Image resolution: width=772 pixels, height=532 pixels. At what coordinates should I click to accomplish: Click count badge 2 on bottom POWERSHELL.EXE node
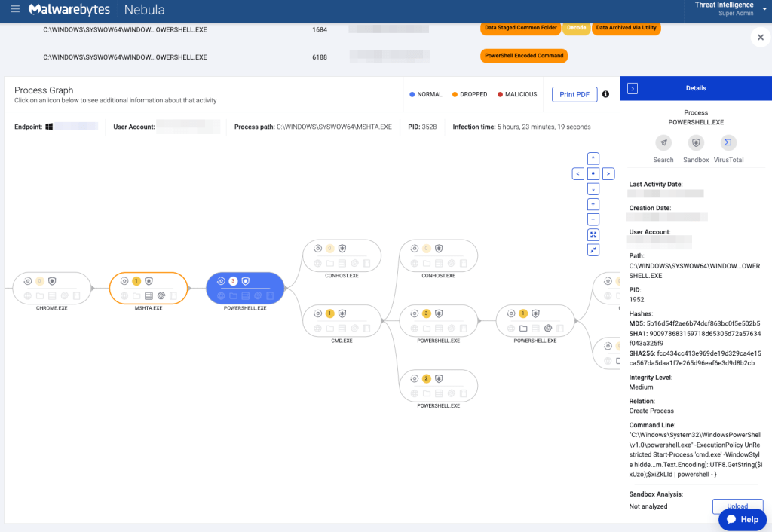pyautogui.click(x=427, y=378)
